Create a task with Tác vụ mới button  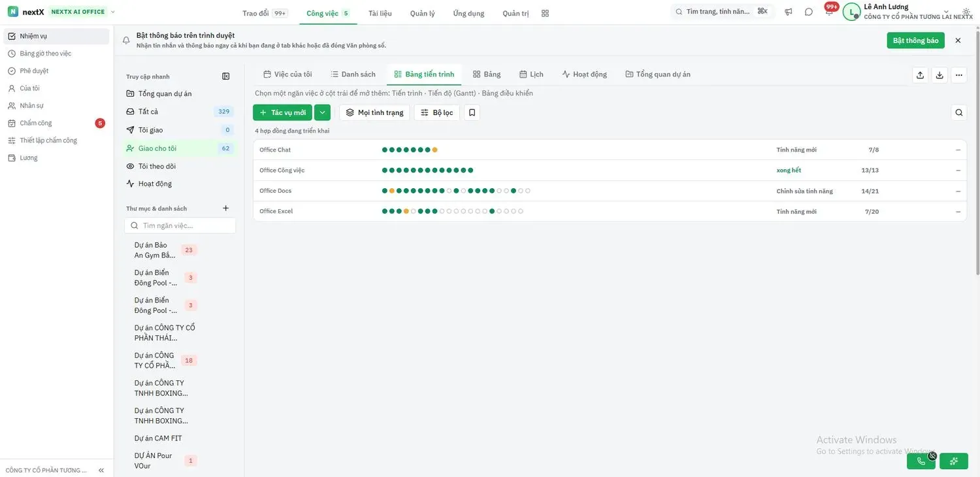282,112
